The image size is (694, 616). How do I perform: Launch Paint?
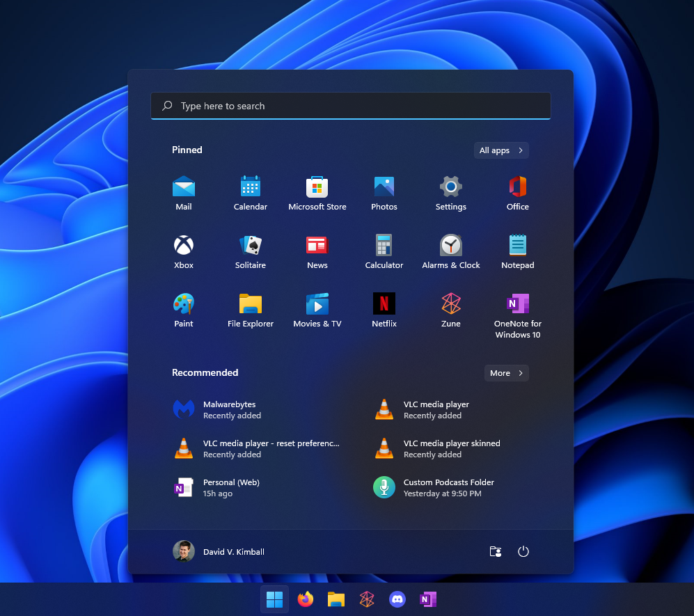(184, 310)
